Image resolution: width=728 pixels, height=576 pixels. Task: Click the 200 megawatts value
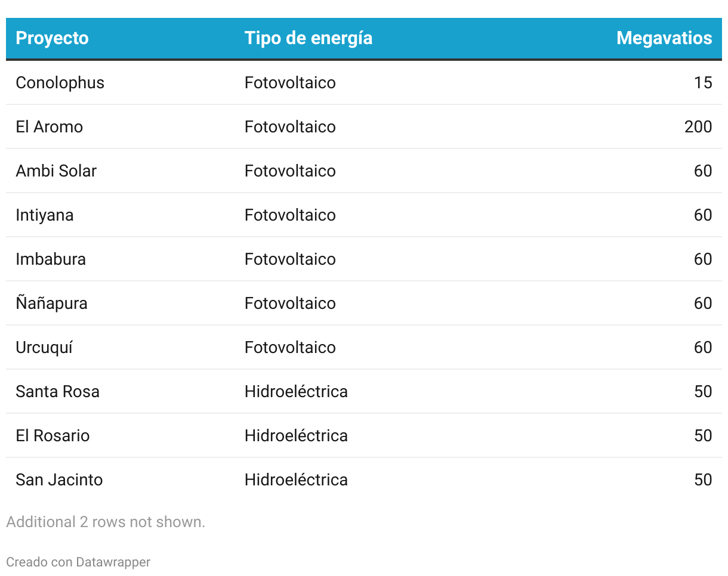tap(698, 126)
